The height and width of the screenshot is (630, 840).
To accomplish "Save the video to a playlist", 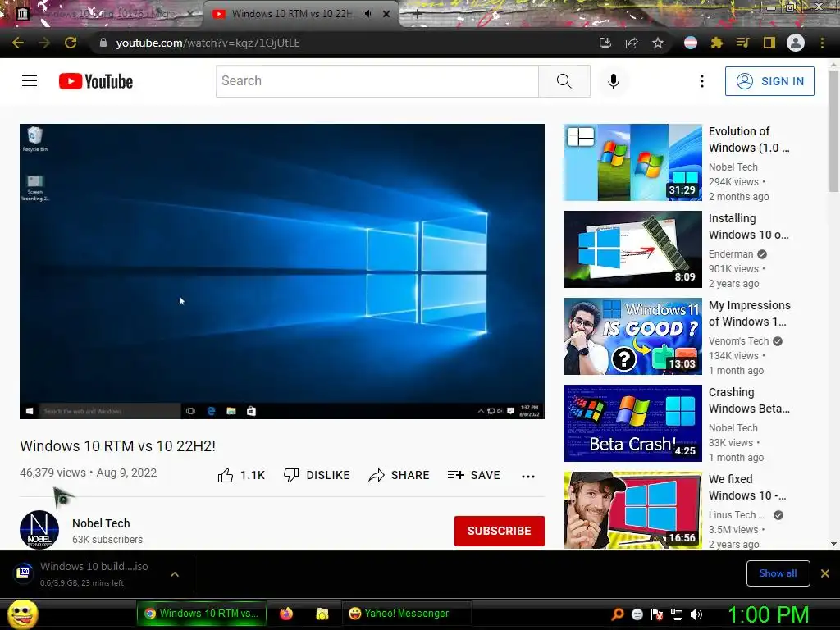I will point(474,475).
